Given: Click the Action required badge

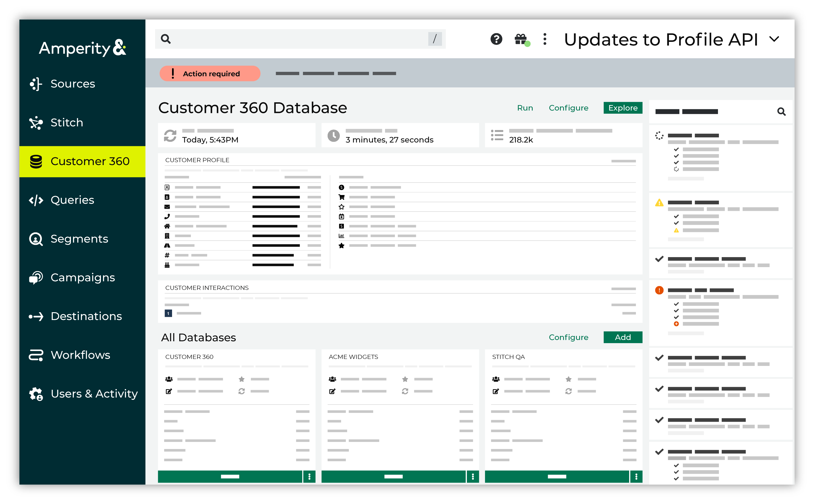Looking at the screenshot, I should pos(210,73).
